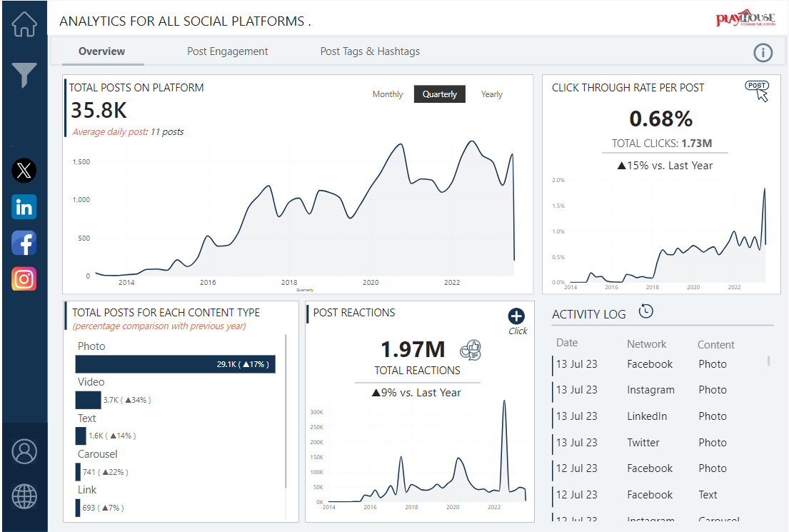Open the info icon at top right
789x532 pixels.
[763, 53]
